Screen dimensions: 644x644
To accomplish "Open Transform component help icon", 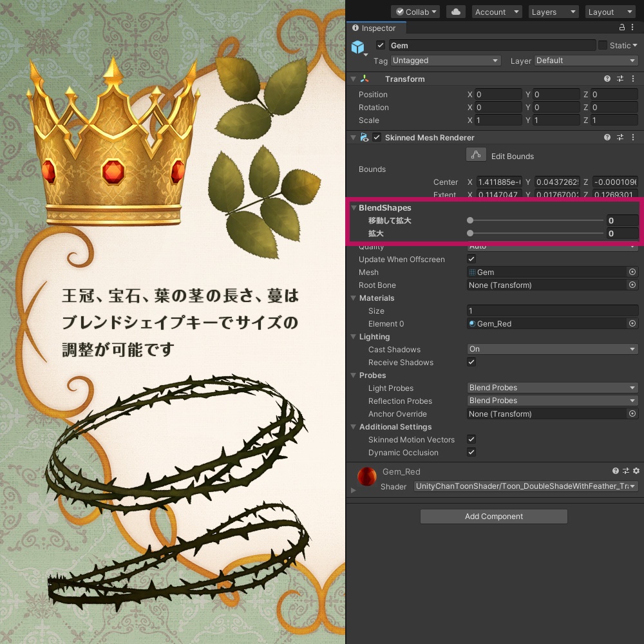I will [x=607, y=79].
